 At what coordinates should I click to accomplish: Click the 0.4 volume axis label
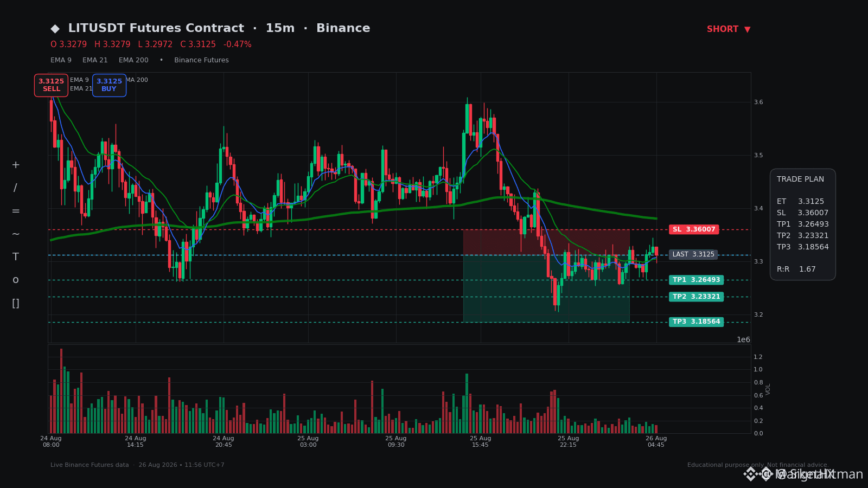758,408
